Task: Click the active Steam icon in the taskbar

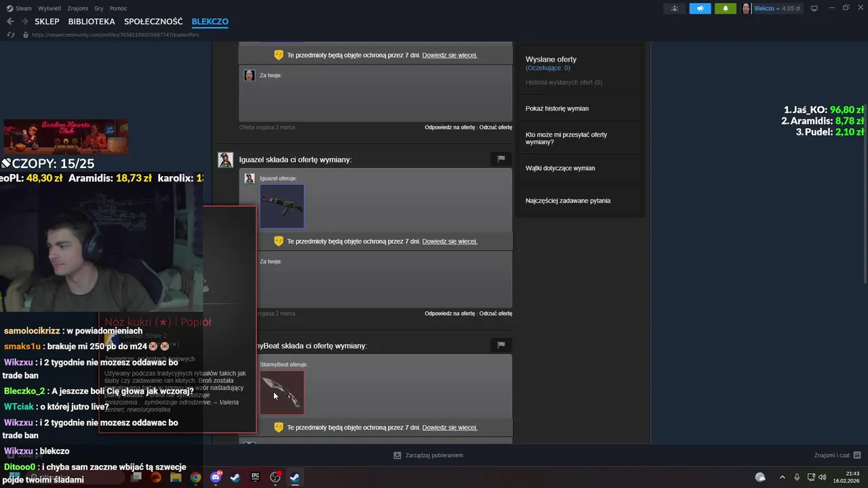Action: click(x=295, y=477)
